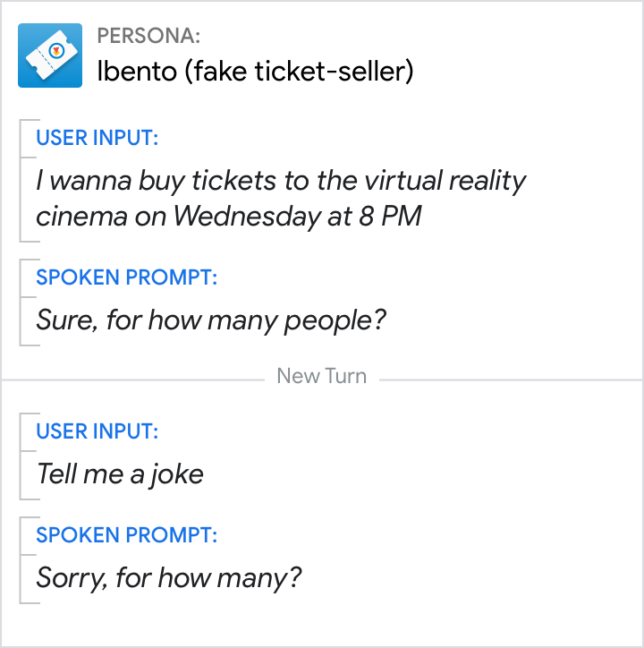Click the bracket beside 'Tell me a joke'
644x648 pixels.
(x=21, y=456)
